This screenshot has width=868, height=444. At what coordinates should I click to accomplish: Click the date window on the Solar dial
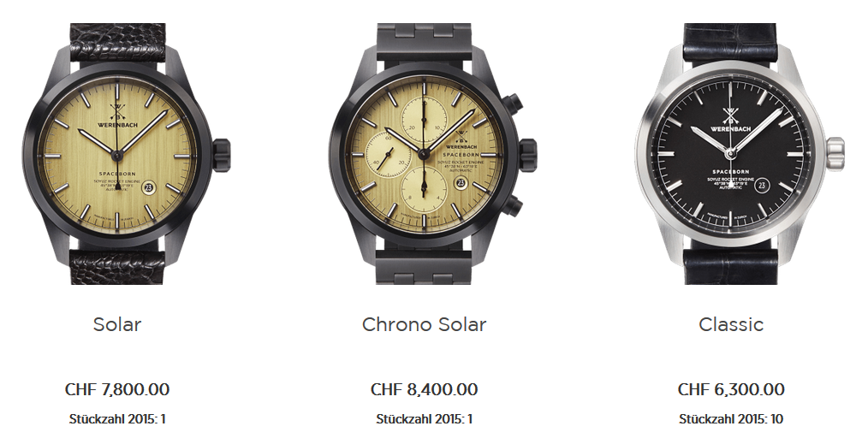point(148,187)
